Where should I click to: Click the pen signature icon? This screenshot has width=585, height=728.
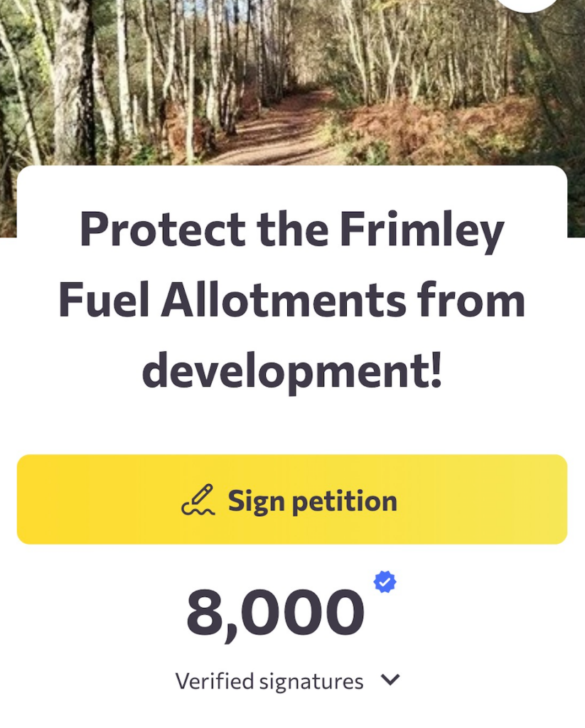point(198,500)
